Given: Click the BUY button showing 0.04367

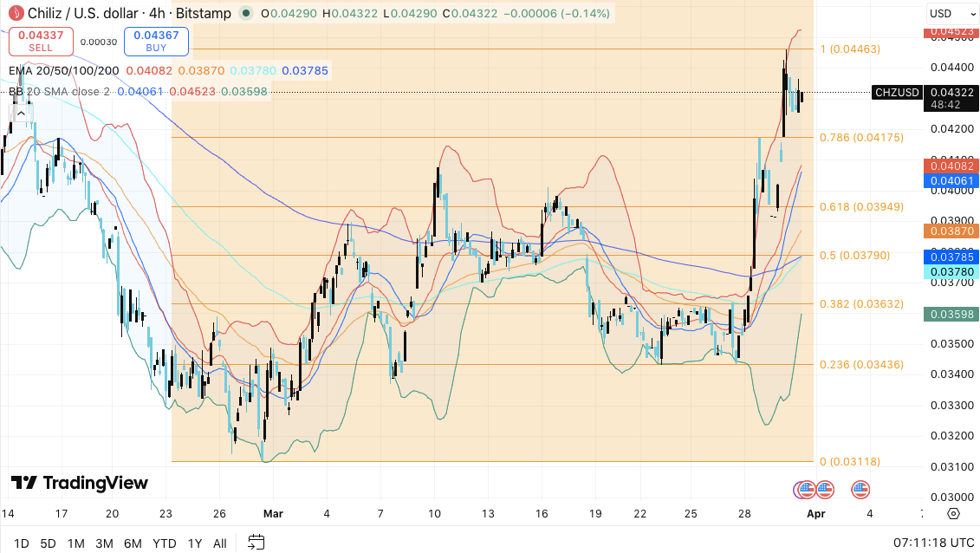Looking at the screenshot, I should coord(156,40).
